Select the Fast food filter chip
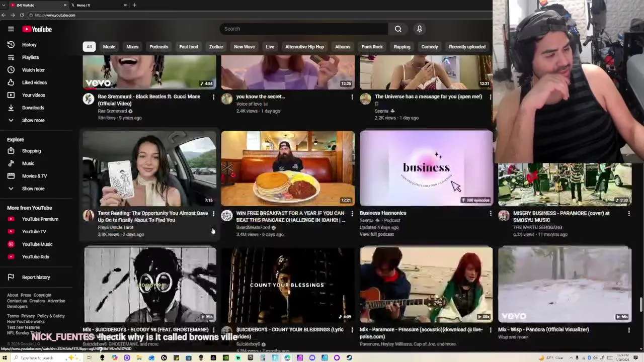The width and height of the screenshot is (644, 362). [x=189, y=47]
